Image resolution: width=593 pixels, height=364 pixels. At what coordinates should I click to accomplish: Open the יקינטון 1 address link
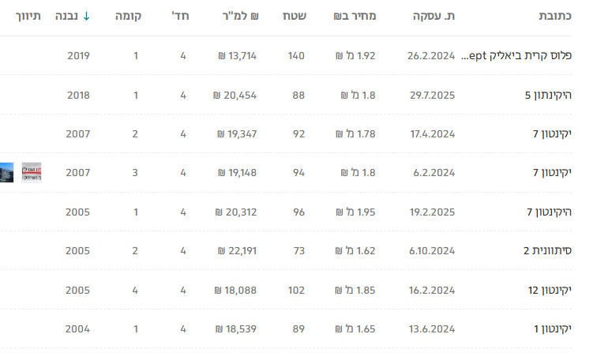(552, 328)
